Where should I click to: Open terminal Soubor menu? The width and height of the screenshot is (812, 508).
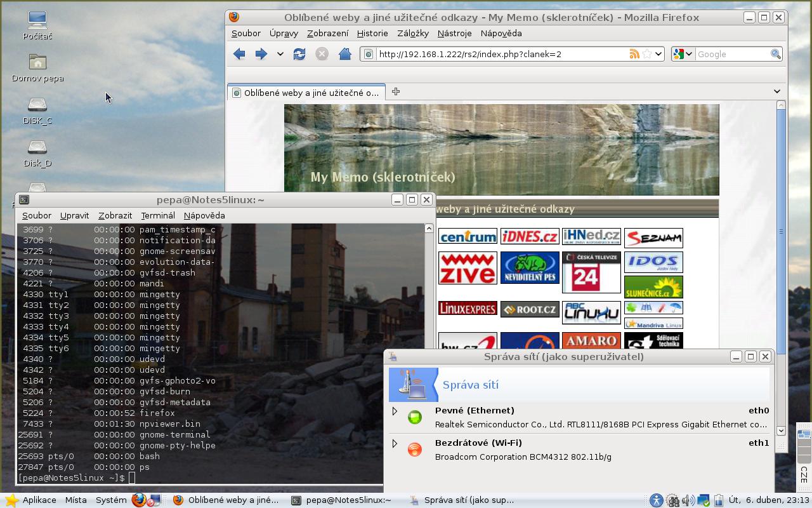36,215
